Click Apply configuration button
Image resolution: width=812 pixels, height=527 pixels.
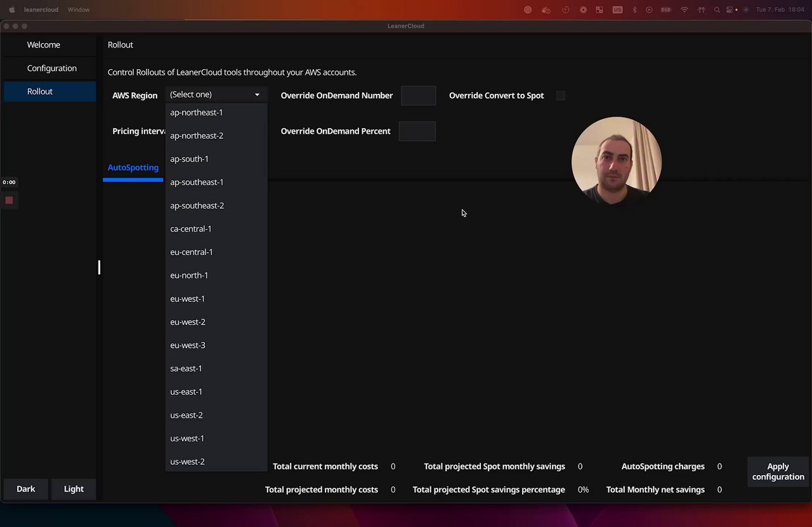point(778,472)
